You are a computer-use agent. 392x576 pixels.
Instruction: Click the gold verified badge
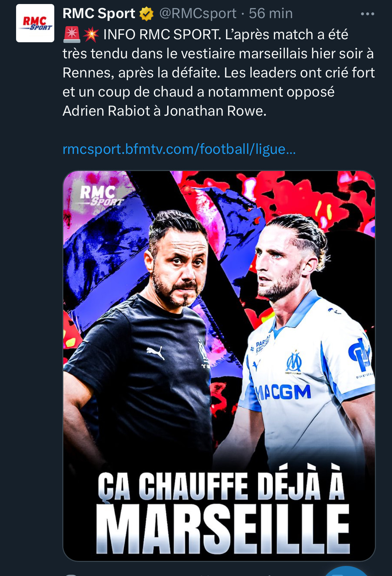146,14
